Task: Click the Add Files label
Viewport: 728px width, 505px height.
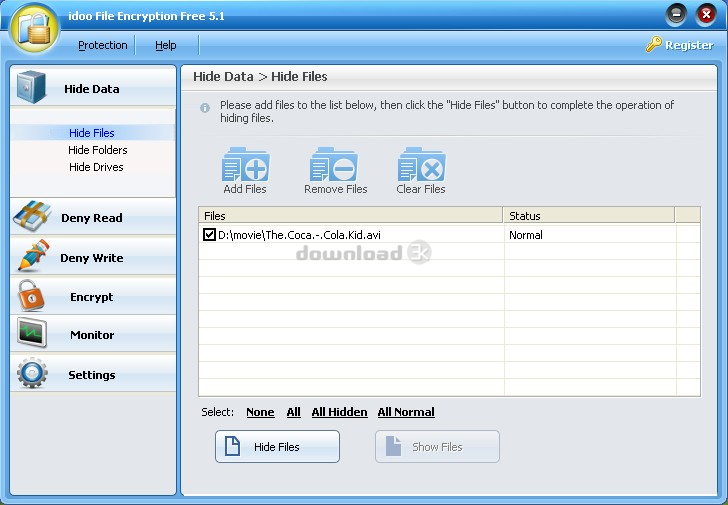Action: 245,189
